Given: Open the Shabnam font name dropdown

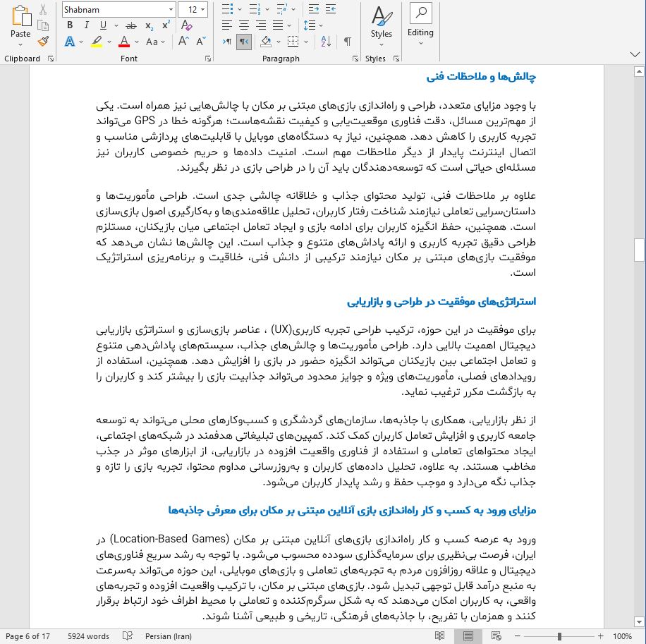Looking at the screenshot, I should 171,10.
